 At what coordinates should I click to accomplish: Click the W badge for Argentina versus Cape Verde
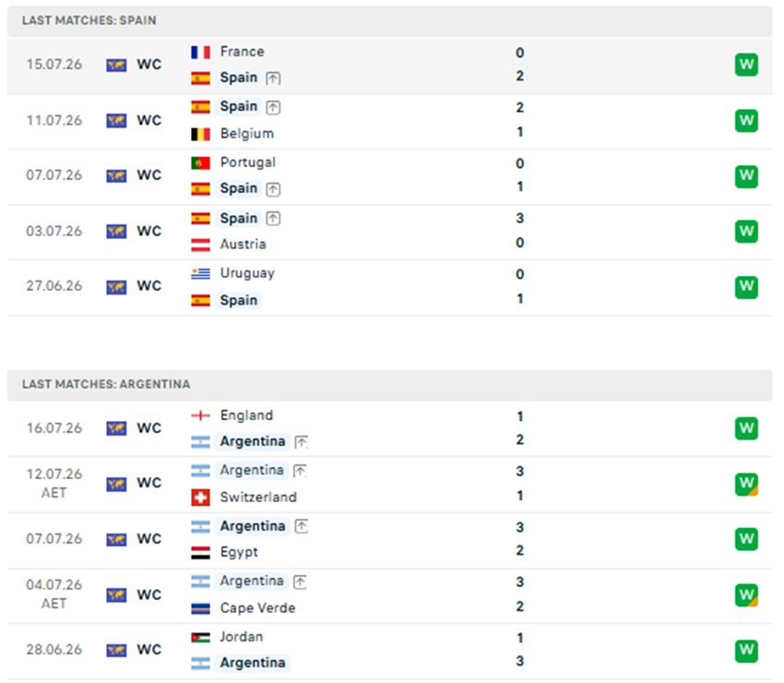coord(746,595)
